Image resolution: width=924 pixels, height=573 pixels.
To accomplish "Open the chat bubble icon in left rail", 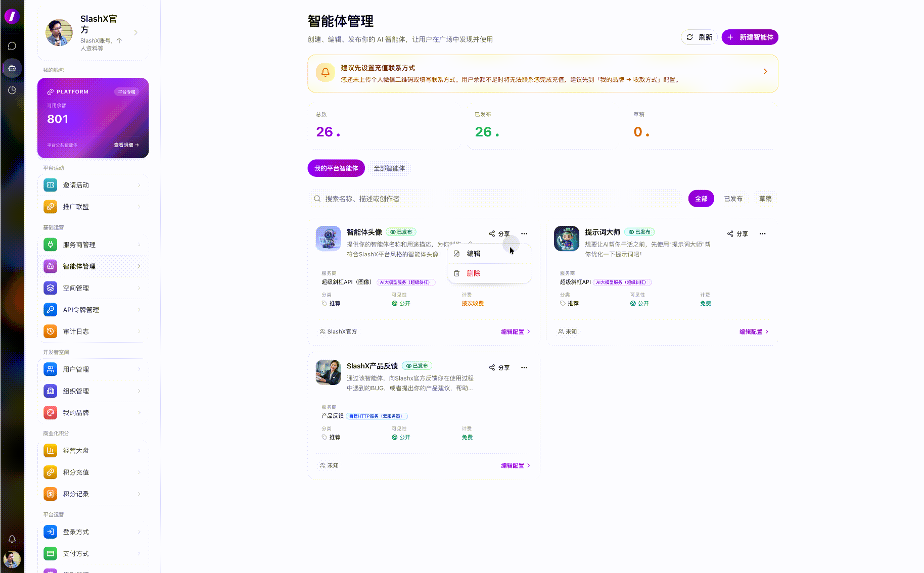I will coord(12,46).
